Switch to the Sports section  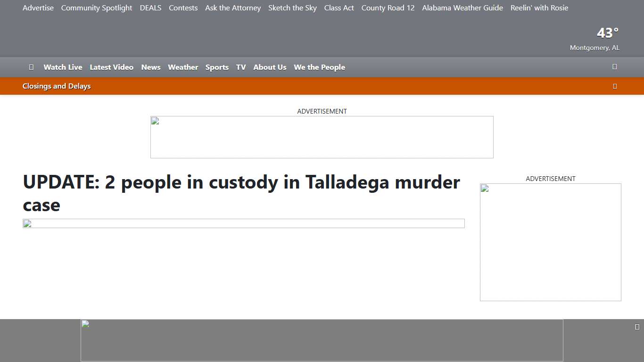(x=217, y=67)
